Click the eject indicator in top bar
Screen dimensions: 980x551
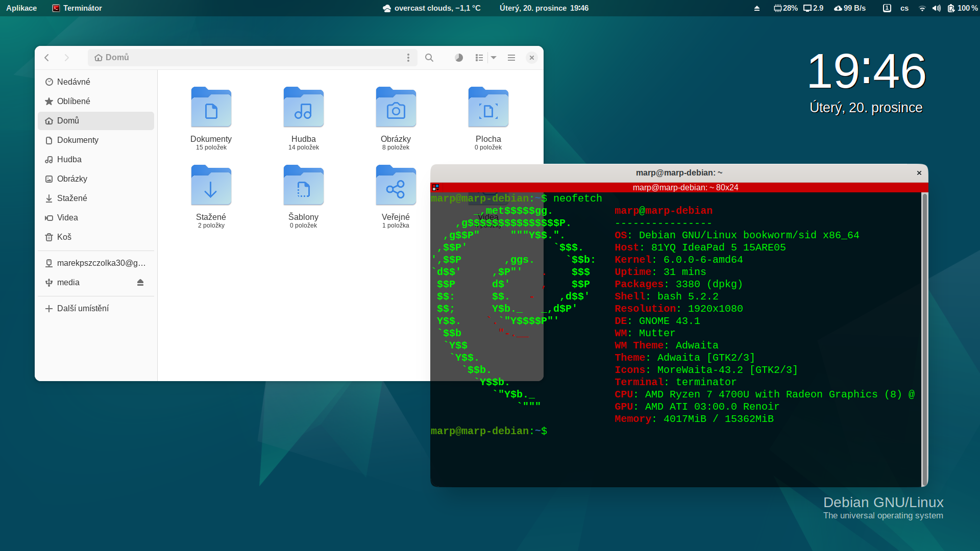click(x=757, y=8)
